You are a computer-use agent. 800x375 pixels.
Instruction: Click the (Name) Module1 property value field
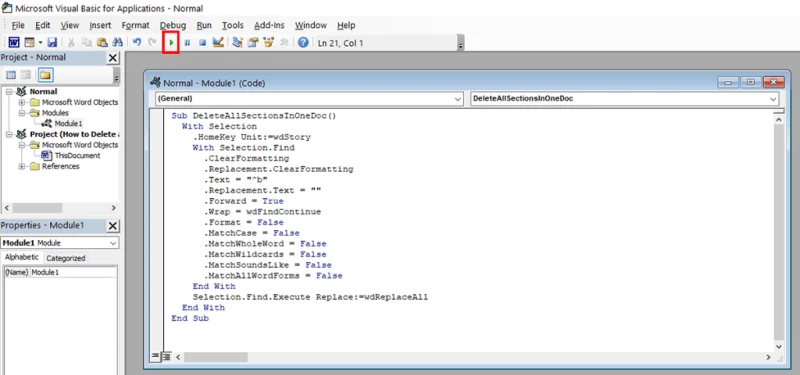[73, 272]
